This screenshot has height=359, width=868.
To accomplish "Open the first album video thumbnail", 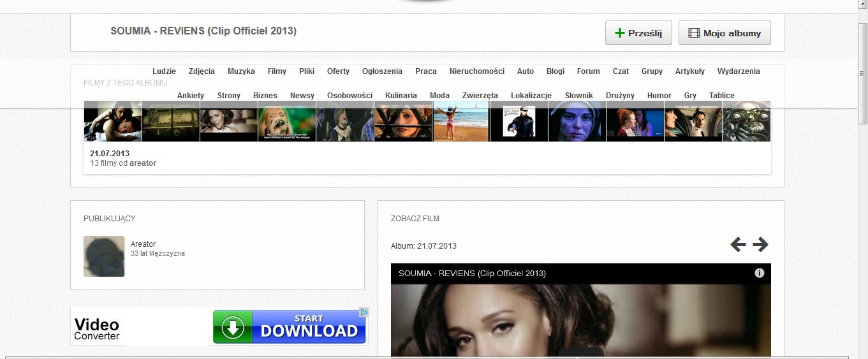I will (112, 121).
